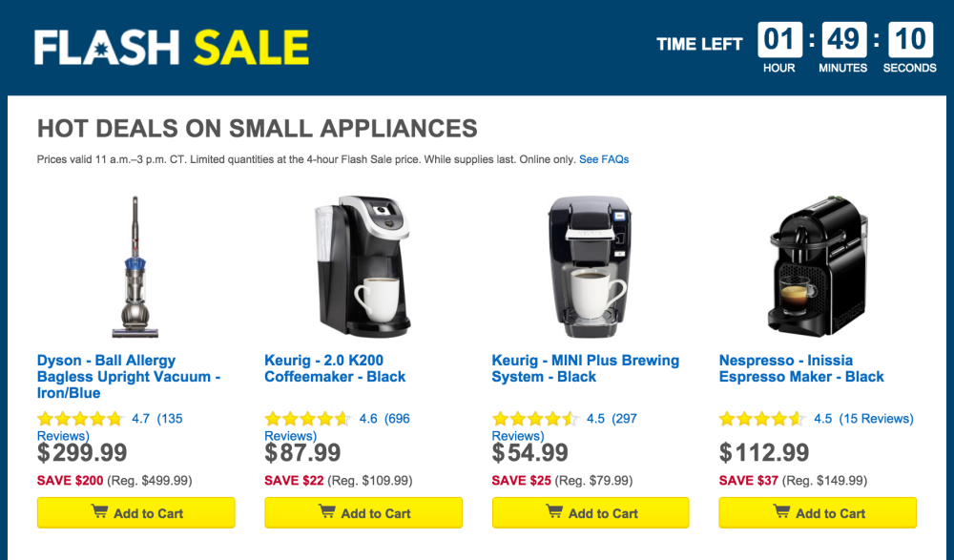The width and height of the screenshot is (954, 560).
Task: Open Keurig 2.0 K200 Coffeemaker title link
Action: [335, 368]
